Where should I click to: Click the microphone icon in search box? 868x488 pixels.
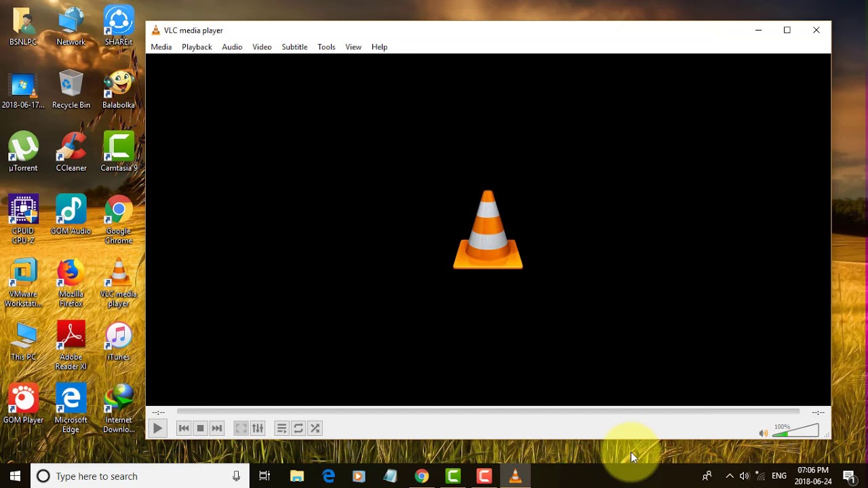[236, 476]
